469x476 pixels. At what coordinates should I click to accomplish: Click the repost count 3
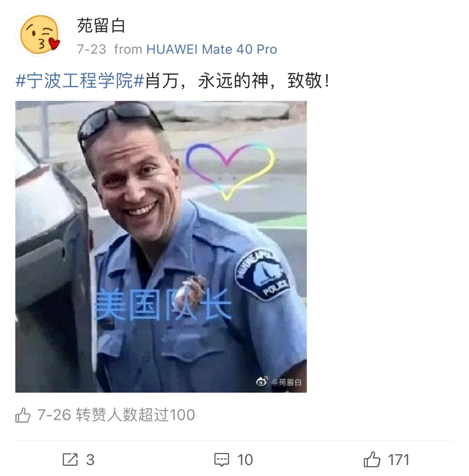(90, 460)
